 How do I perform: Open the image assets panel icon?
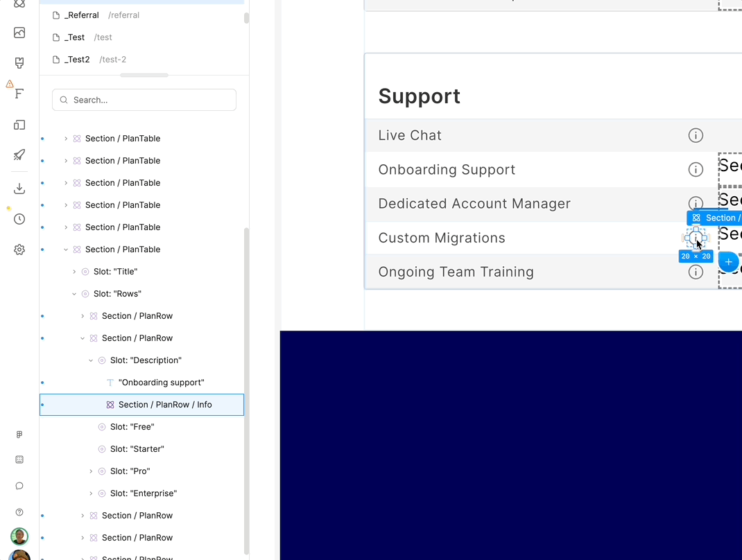coord(19,33)
